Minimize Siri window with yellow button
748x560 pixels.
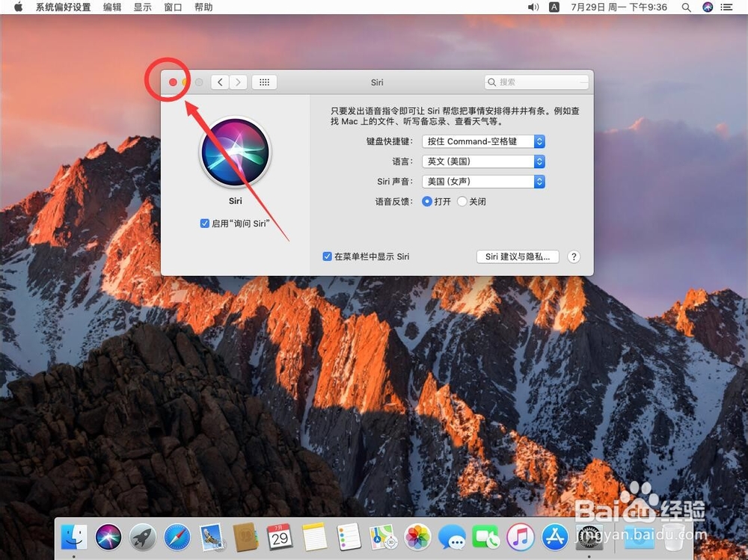[x=186, y=82]
